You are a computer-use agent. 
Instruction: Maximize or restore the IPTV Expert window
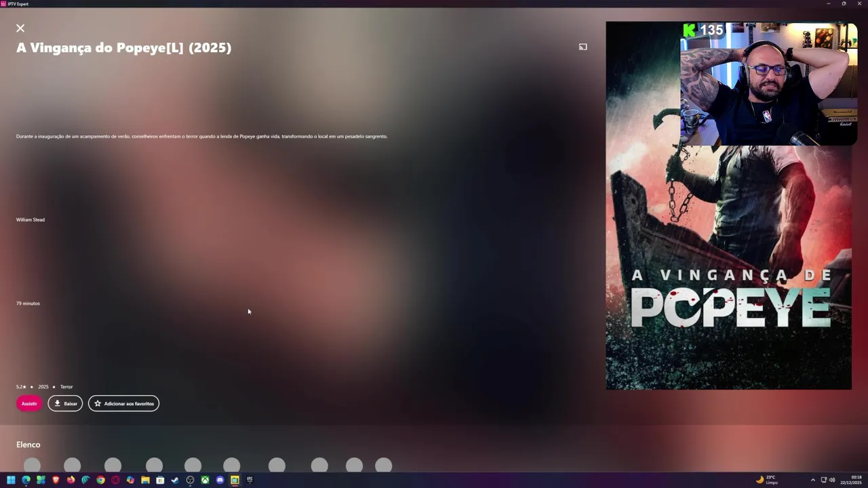[x=844, y=3]
